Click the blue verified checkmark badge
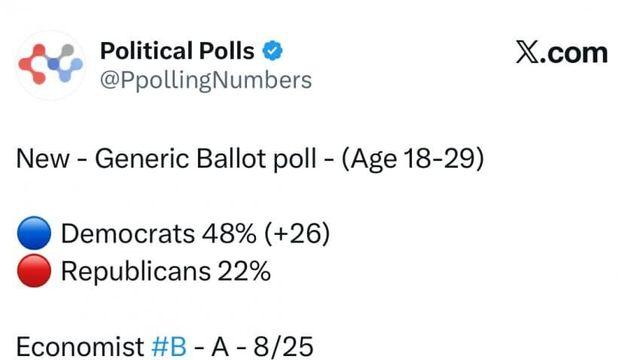Screen dimensions: 640x360 [272, 51]
